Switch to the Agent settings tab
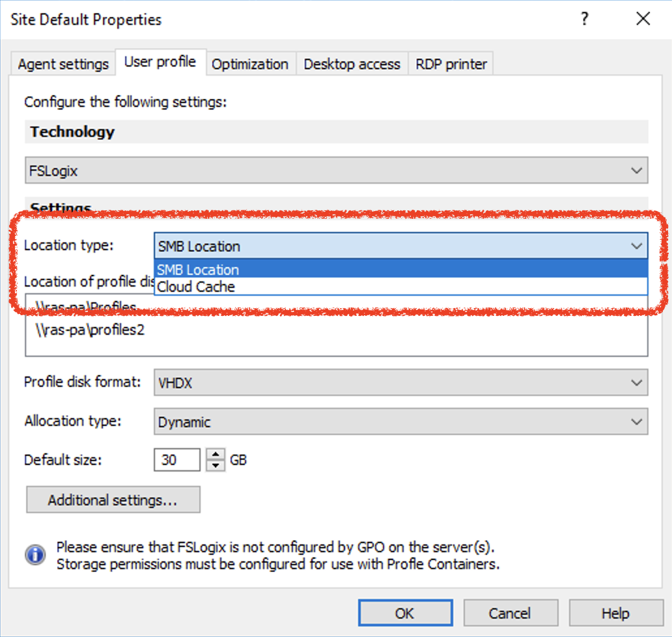Image resolution: width=672 pixels, height=637 pixels. tap(63, 64)
